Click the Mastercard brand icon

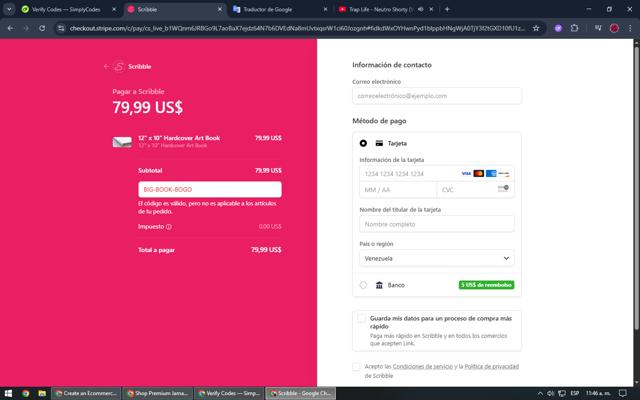(x=478, y=173)
